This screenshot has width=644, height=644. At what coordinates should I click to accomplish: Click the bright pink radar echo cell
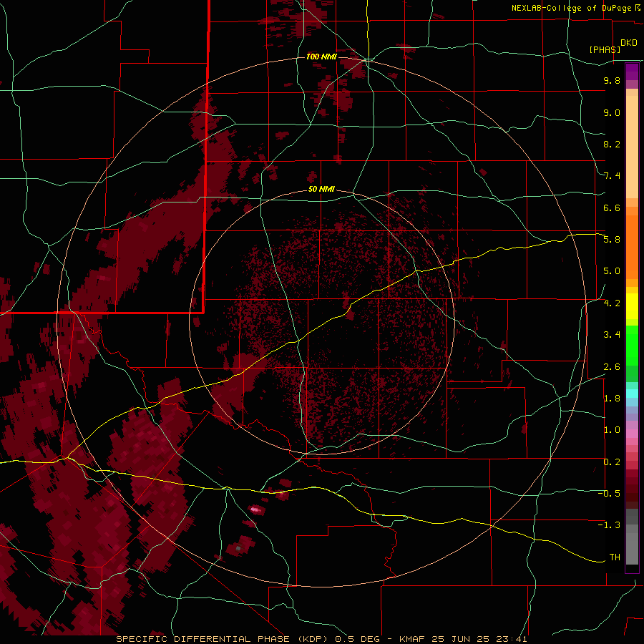[x=255, y=509]
